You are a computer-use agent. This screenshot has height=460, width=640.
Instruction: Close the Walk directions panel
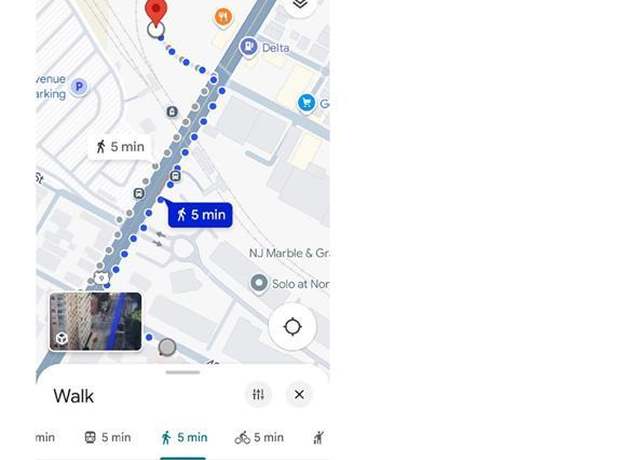tap(299, 394)
